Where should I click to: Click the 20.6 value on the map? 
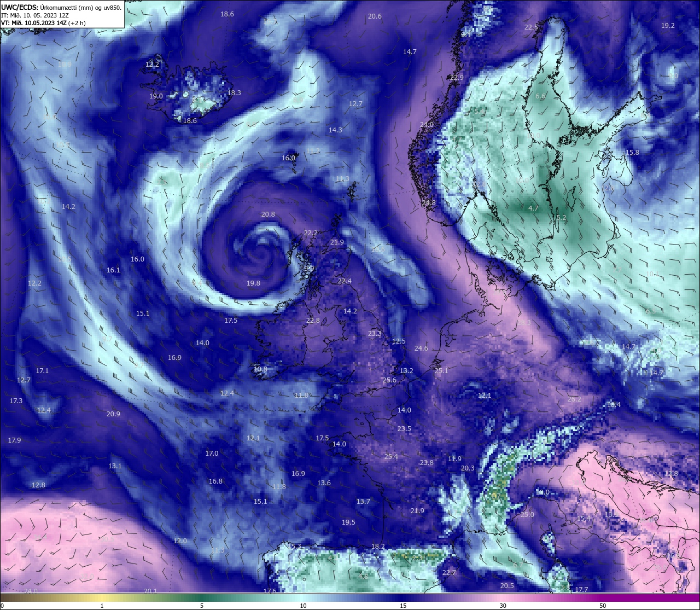[x=375, y=16]
